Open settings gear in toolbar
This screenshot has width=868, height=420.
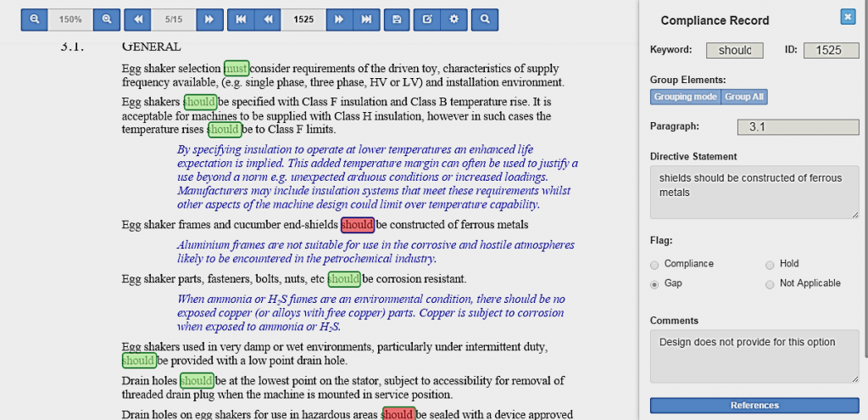coord(454,20)
